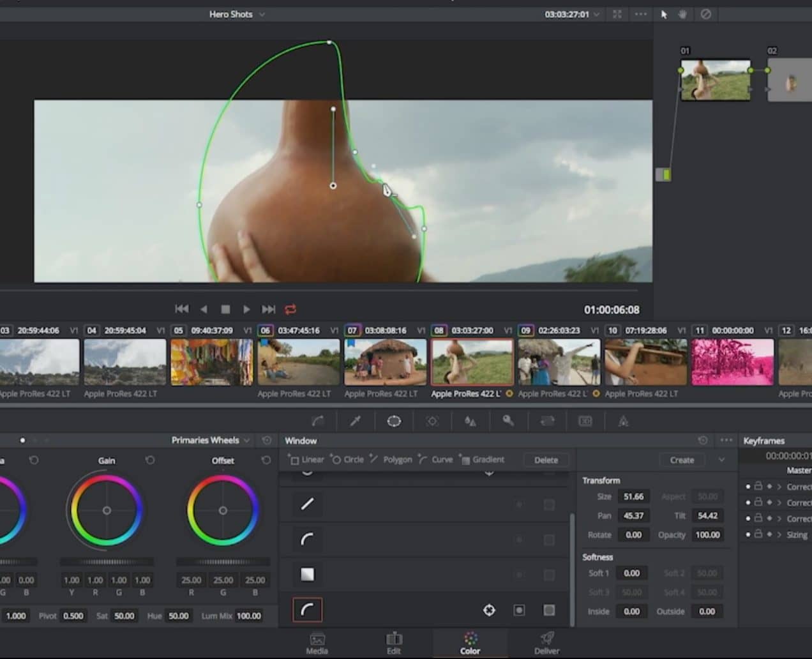Viewport: 812px width, 659px height.
Task: Click the Gain color wheel center
Action: click(x=107, y=510)
